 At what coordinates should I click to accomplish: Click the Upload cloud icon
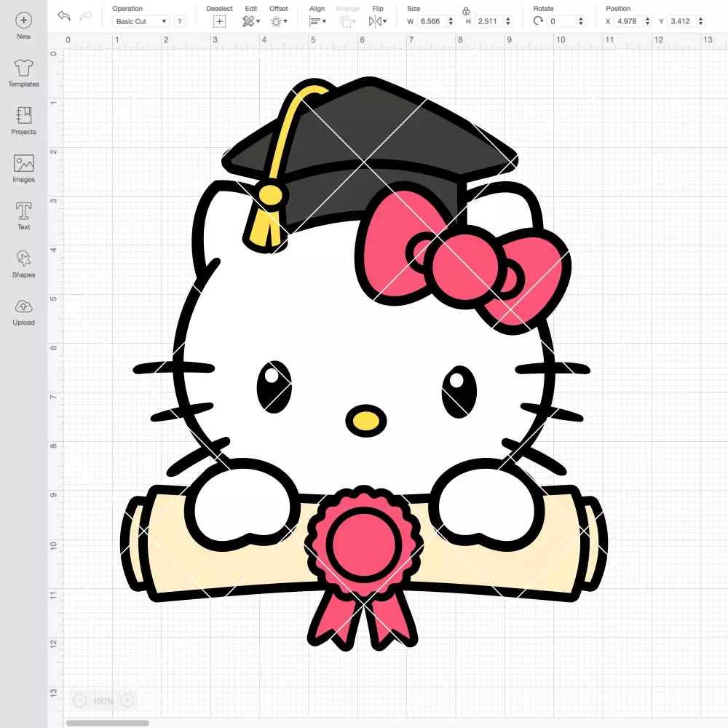point(24,306)
